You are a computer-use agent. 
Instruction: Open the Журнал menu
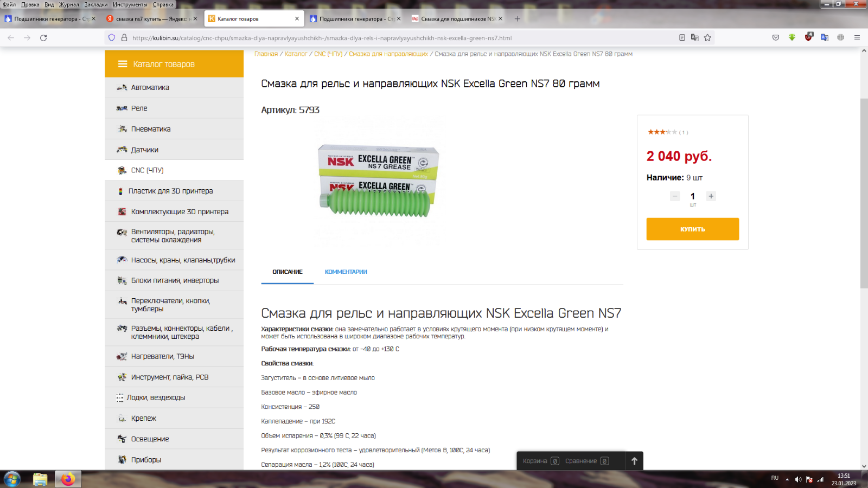69,4
